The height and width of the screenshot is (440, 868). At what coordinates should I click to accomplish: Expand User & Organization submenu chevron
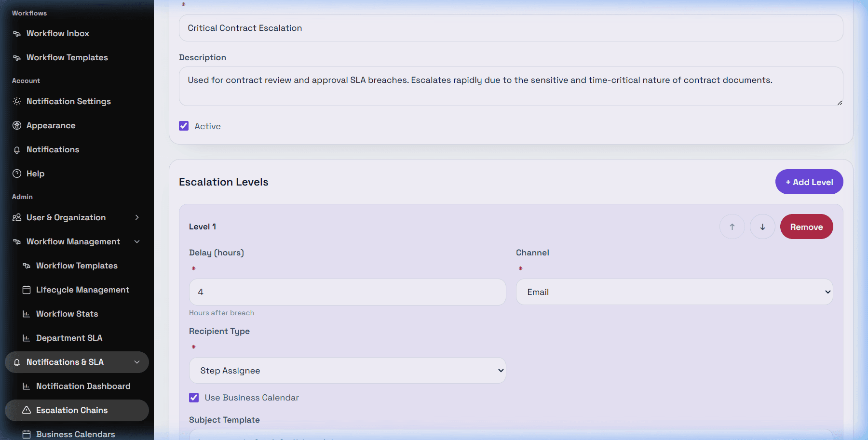click(137, 217)
